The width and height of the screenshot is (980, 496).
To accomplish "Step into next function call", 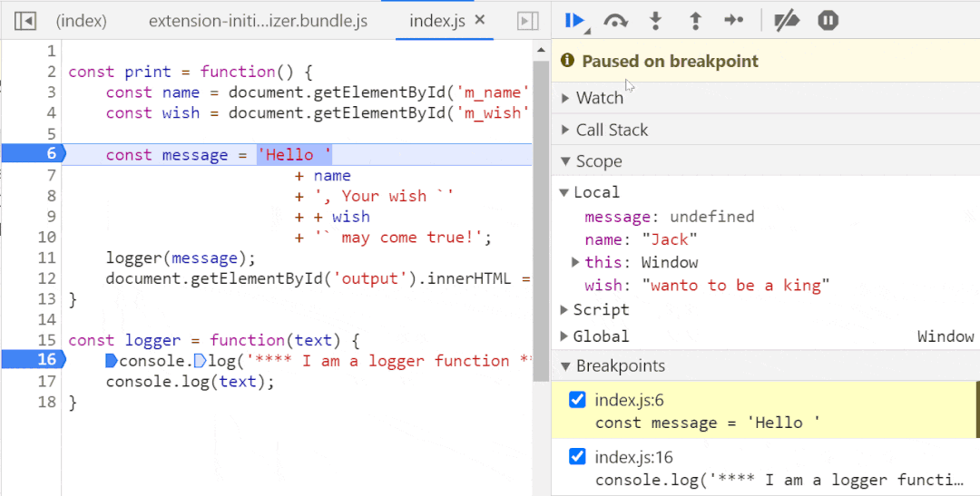I will (655, 21).
